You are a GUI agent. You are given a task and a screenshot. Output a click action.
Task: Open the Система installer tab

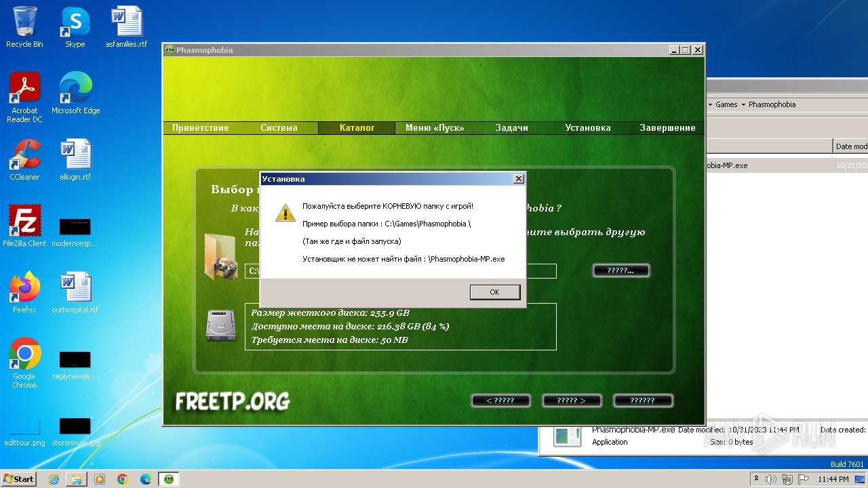(279, 127)
